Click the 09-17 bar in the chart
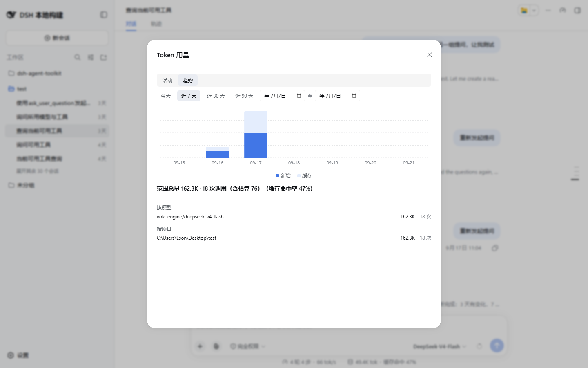 pos(256,134)
